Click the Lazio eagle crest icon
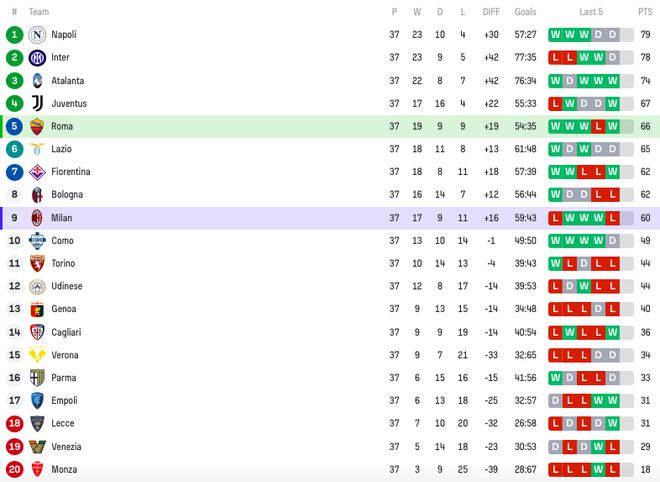The image size is (660, 482). pyautogui.click(x=38, y=149)
